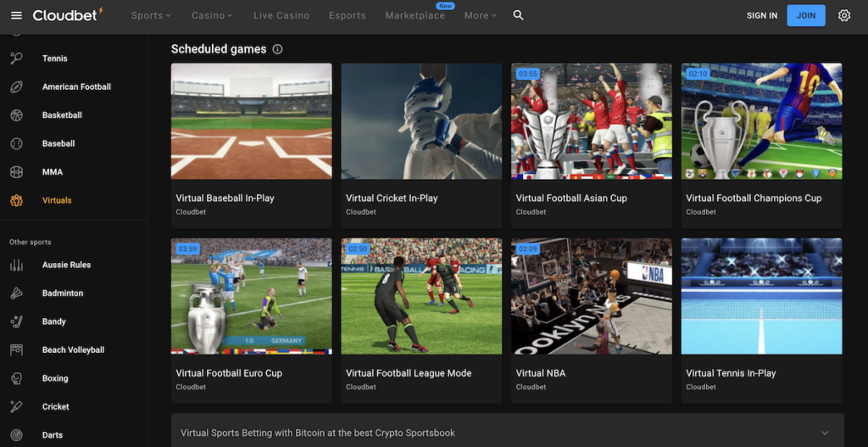Screen dimensions: 868x447
Task: Click the MMA icon in sidebar
Action: click(x=17, y=172)
